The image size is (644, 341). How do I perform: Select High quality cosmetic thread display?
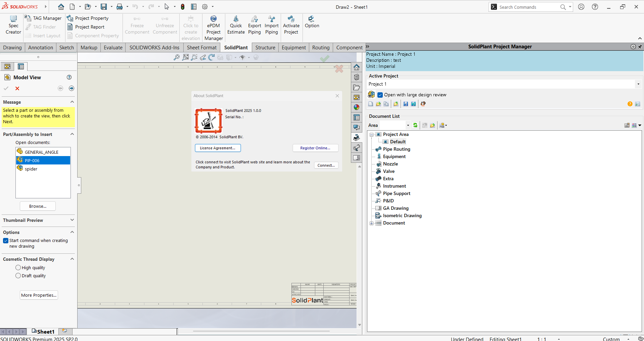click(x=18, y=267)
